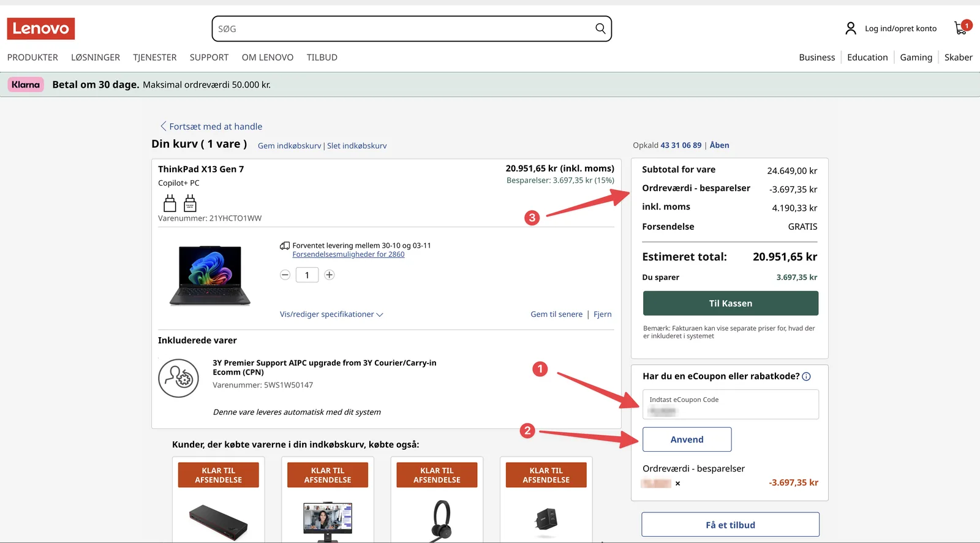Click the docking station product thumbnail
Screen dimensions: 980x543
click(x=219, y=522)
